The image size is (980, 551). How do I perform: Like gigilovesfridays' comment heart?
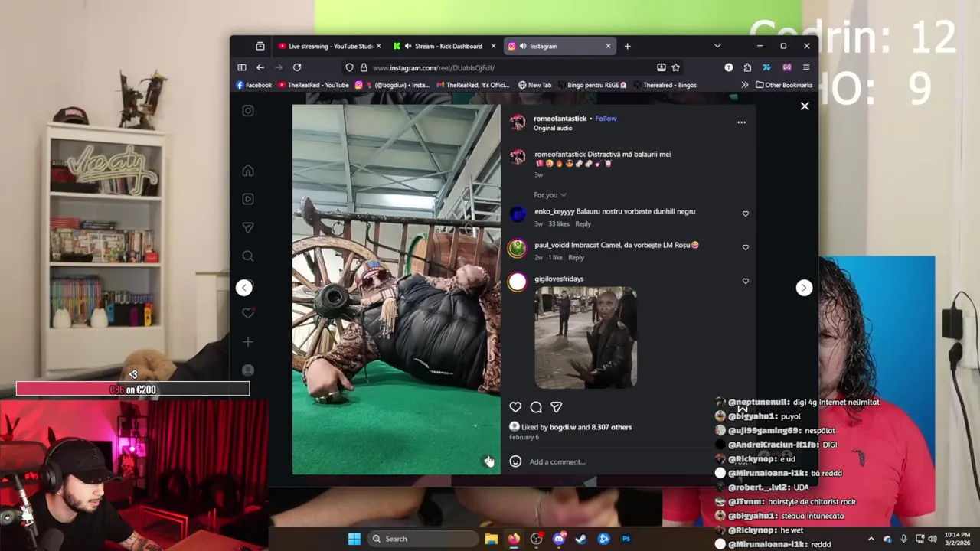(x=746, y=281)
